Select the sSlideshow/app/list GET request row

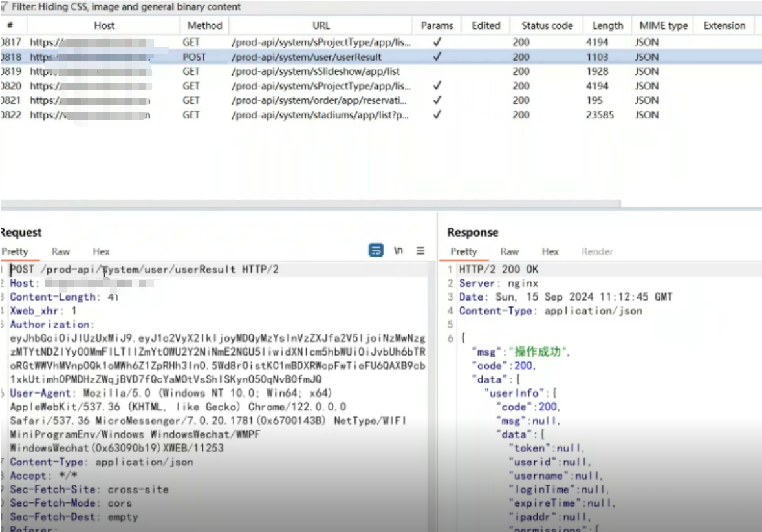(323, 71)
